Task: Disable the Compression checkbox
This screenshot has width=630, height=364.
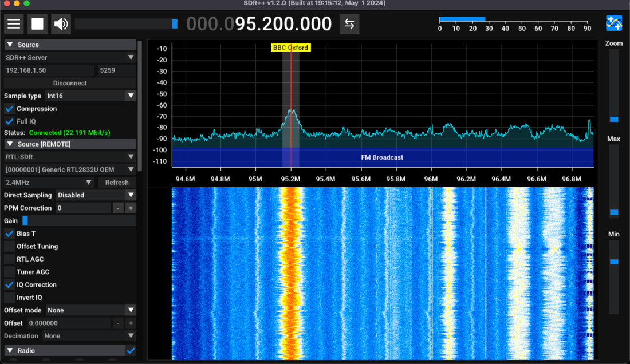Action: pos(9,109)
